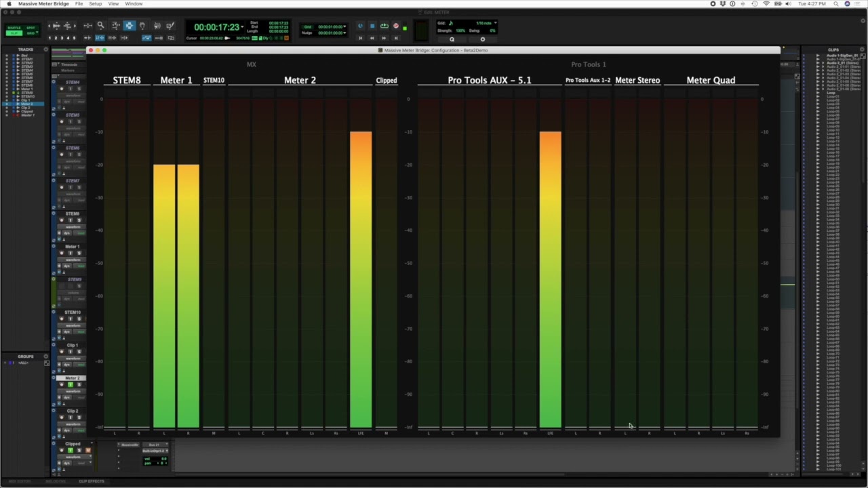Image resolution: width=868 pixels, height=488 pixels.
Task: Click the date and time in menu bar
Action: 812,3
